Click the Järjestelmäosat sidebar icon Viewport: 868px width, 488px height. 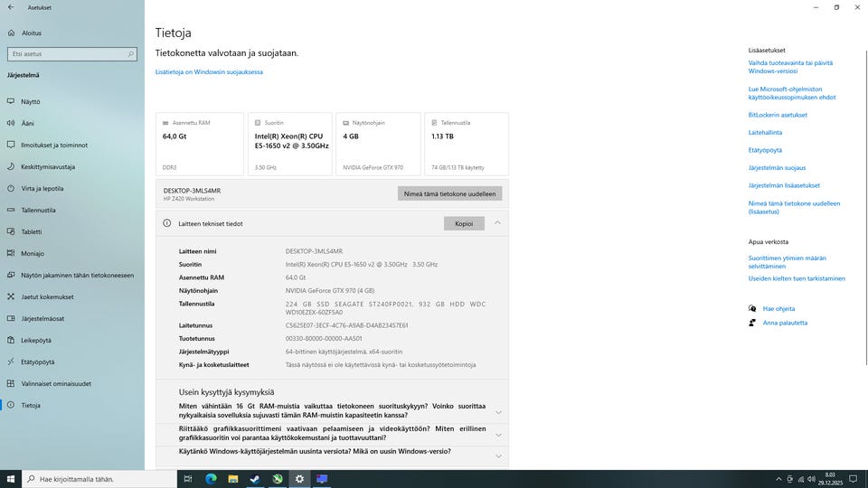(x=11, y=319)
